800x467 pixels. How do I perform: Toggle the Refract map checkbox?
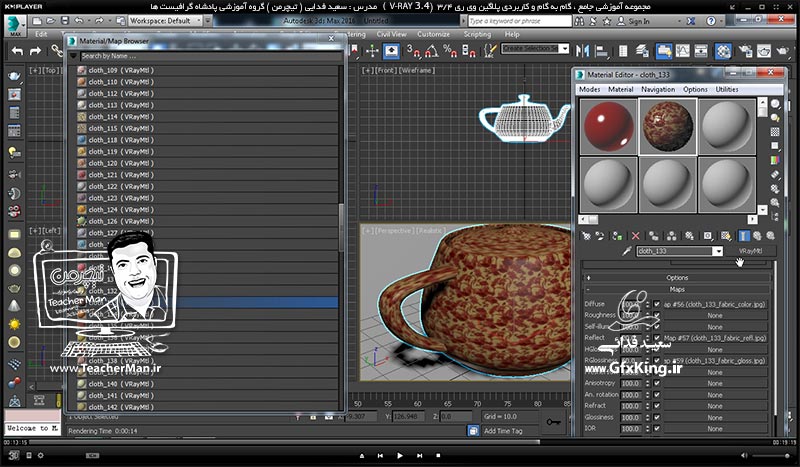[657, 406]
